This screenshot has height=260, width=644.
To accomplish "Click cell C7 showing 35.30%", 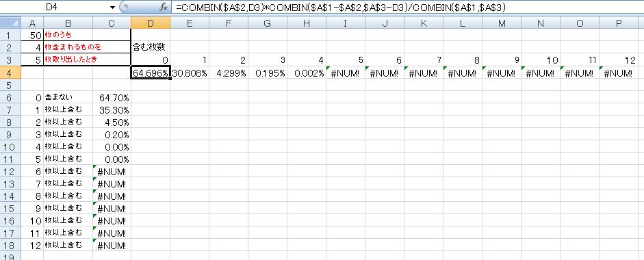I will click(x=112, y=110).
